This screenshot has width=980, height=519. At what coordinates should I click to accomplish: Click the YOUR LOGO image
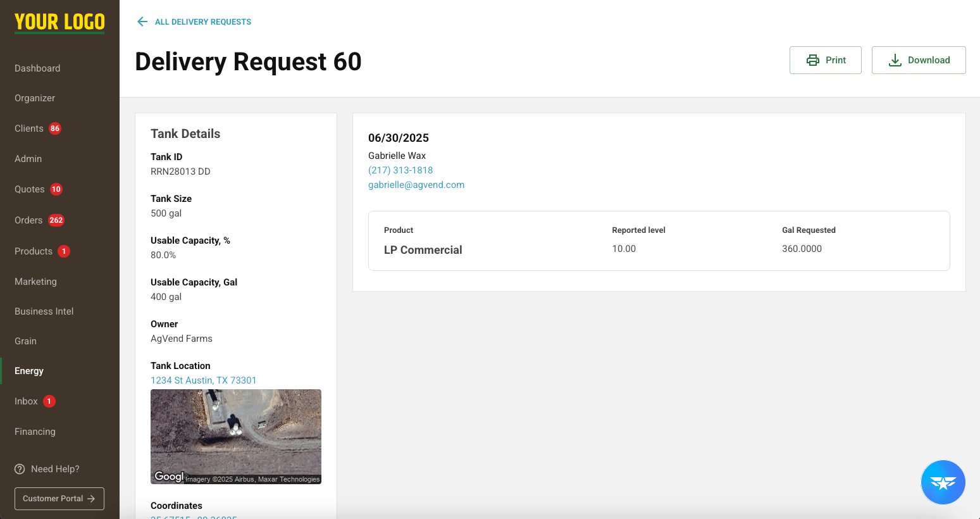coord(59,22)
